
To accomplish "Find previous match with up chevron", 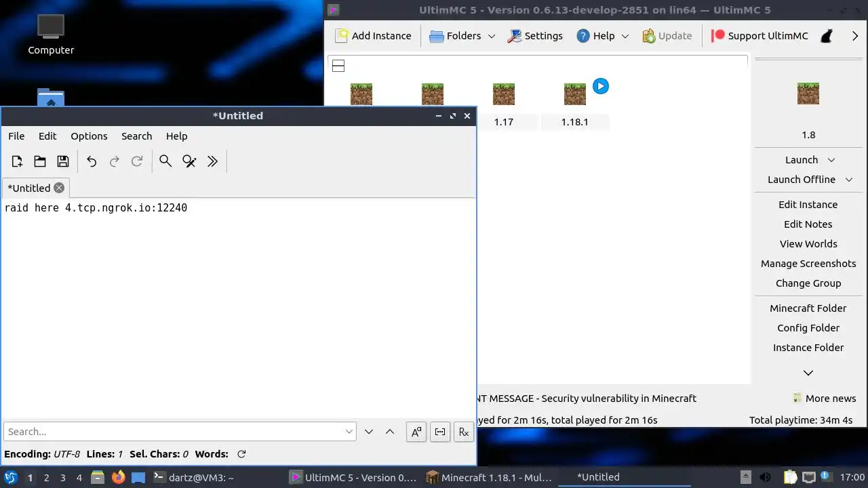I will pyautogui.click(x=390, y=432).
